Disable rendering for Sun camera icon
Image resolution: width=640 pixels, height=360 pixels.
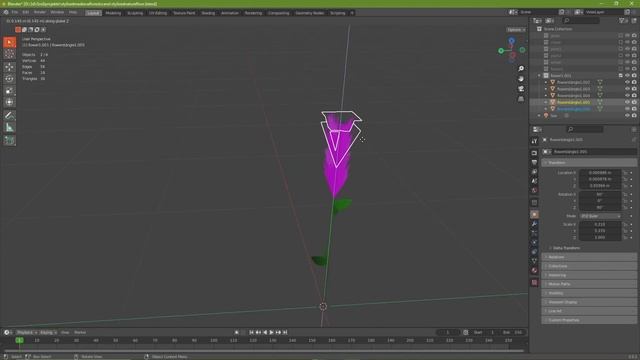[634, 116]
